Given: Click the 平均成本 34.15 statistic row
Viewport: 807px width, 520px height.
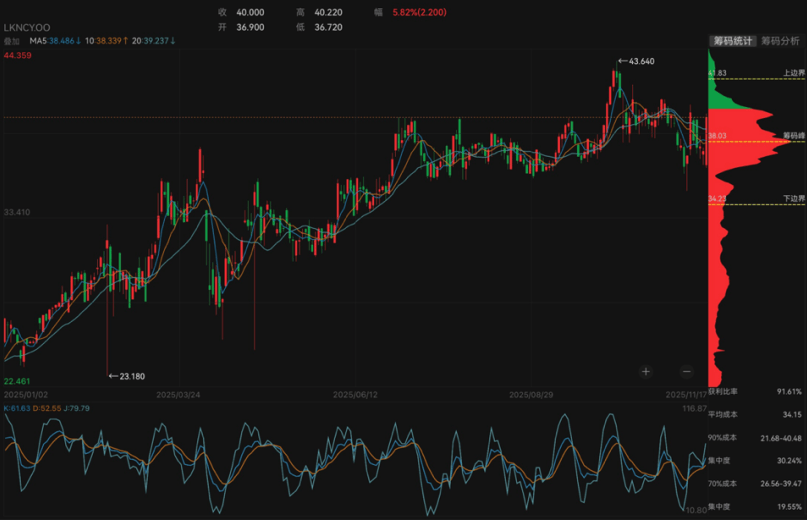Looking at the screenshot, I should pyautogui.click(x=755, y=414).
